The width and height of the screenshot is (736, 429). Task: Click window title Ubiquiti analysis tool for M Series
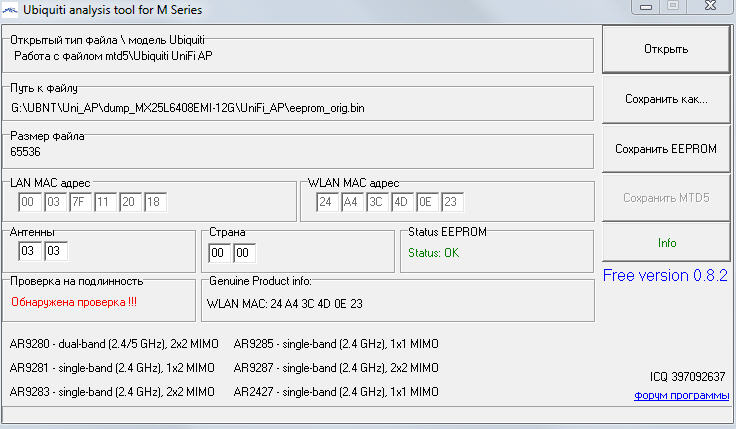tap(113, 10)
